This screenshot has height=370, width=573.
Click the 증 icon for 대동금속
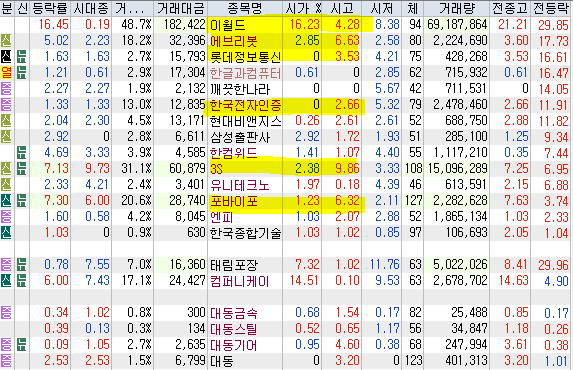tap(6, 313)
